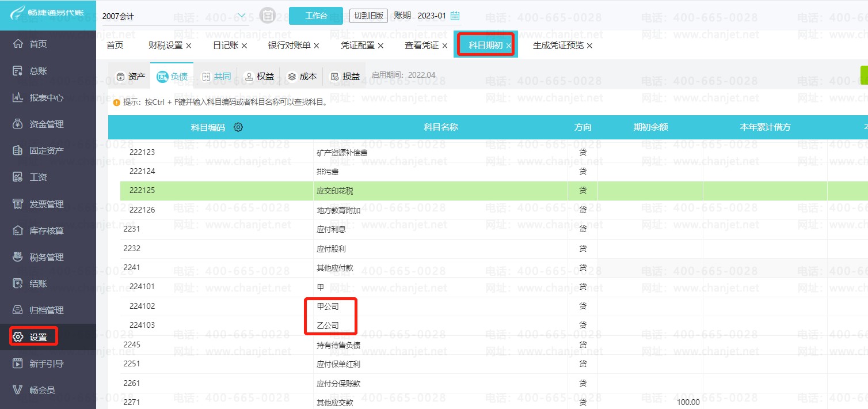Close the 日记账 tab
This screenshot has height=409, width=868.
tap(244, 46)
